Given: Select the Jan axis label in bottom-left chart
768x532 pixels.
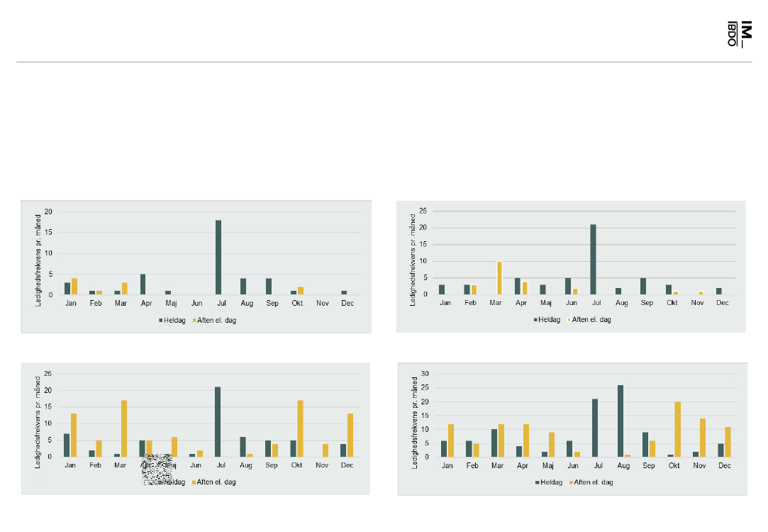Looking at the screenshot, I should pyautogui.click(x=70, y=465).
